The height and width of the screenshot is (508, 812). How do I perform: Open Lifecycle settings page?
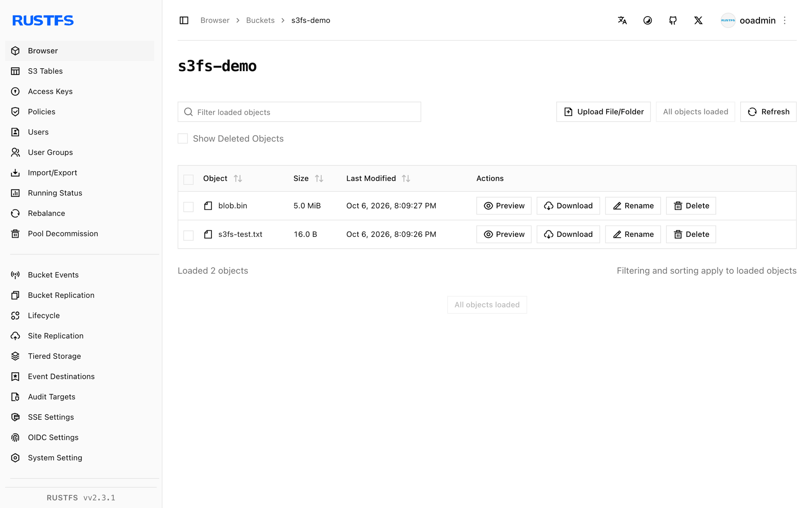80,315
